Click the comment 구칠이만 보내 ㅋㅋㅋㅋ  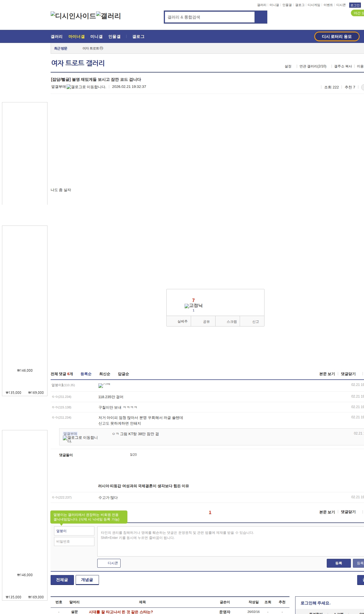118,408
